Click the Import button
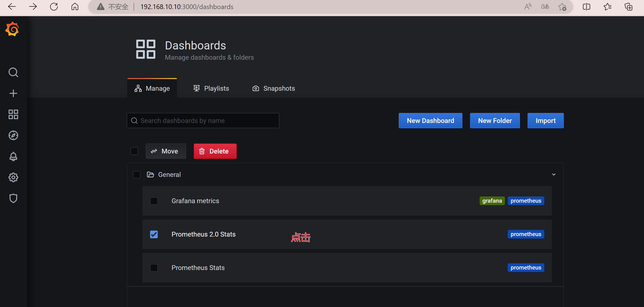 pos(545,121)
